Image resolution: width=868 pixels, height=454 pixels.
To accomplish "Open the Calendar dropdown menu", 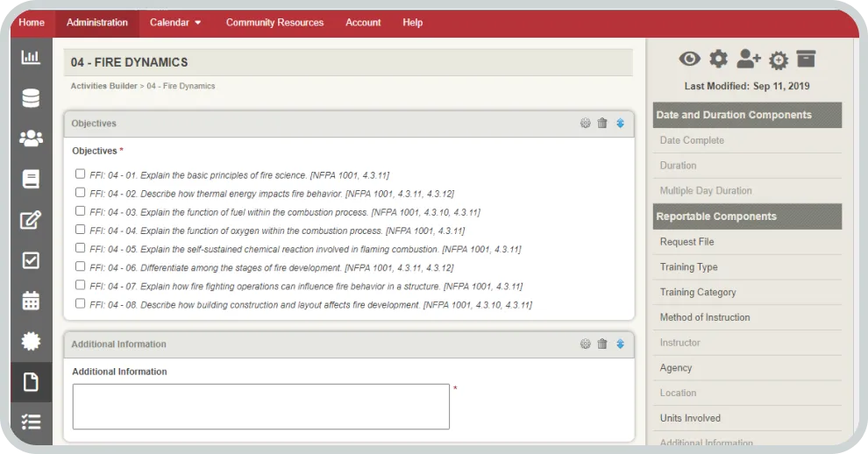I will pos(175,23).
